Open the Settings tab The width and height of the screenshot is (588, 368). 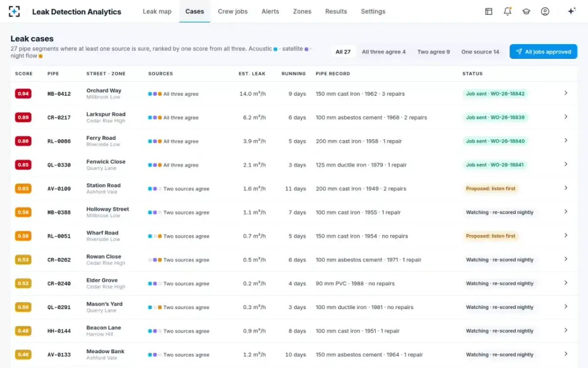tap(373, 11)
